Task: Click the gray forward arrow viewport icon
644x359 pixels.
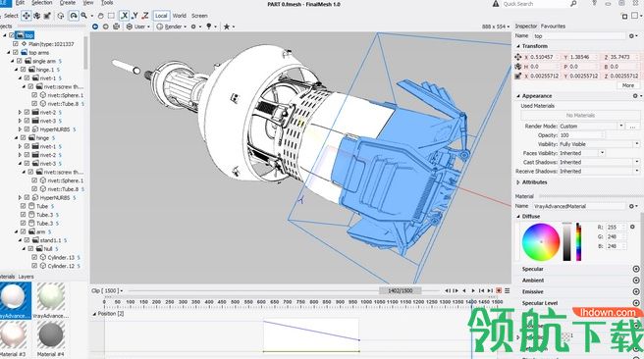Action: coord(106,26)
